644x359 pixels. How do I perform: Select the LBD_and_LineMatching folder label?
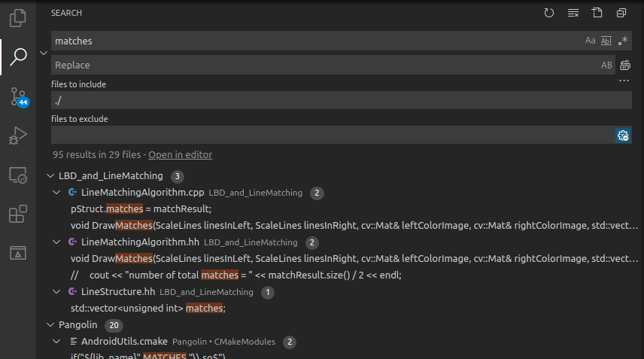(x=111, y=176)
